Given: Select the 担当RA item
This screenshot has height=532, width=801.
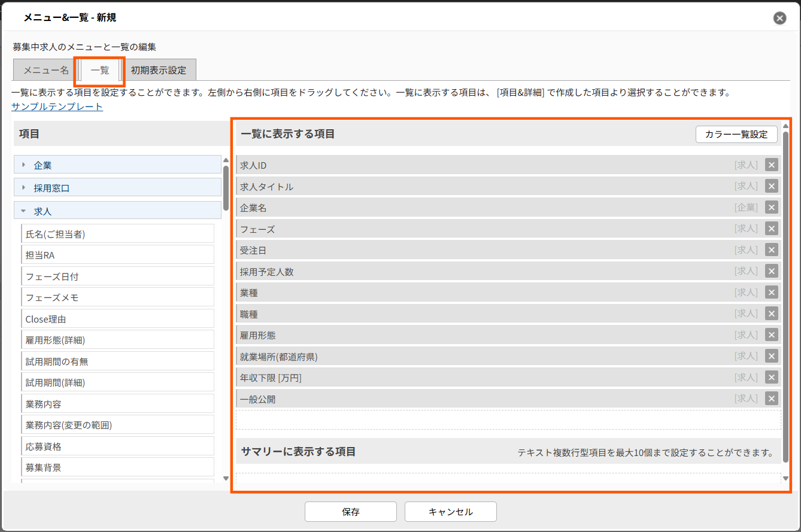Looking at the screenshot, I should pyautogui.click(x=117, y=255).
